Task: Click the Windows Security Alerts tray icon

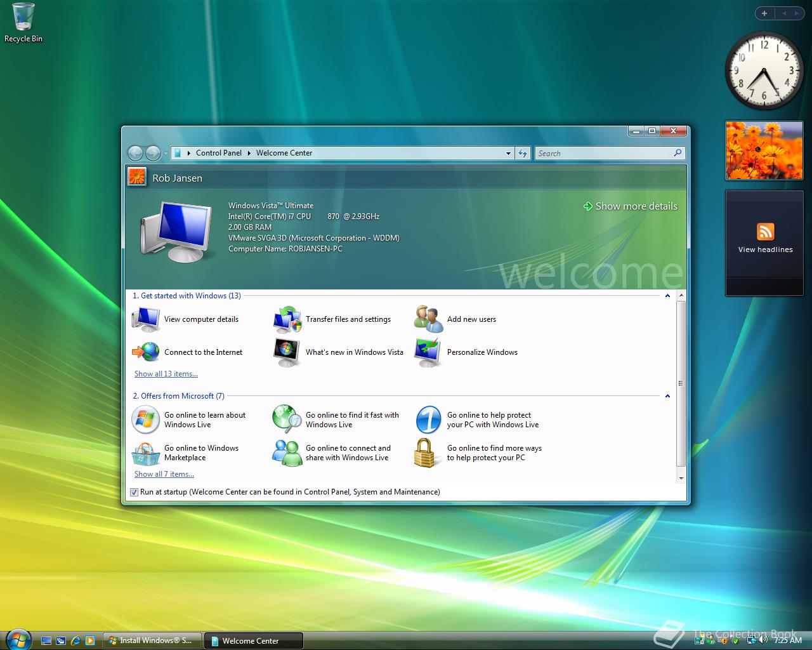Action: pos(724,640)
